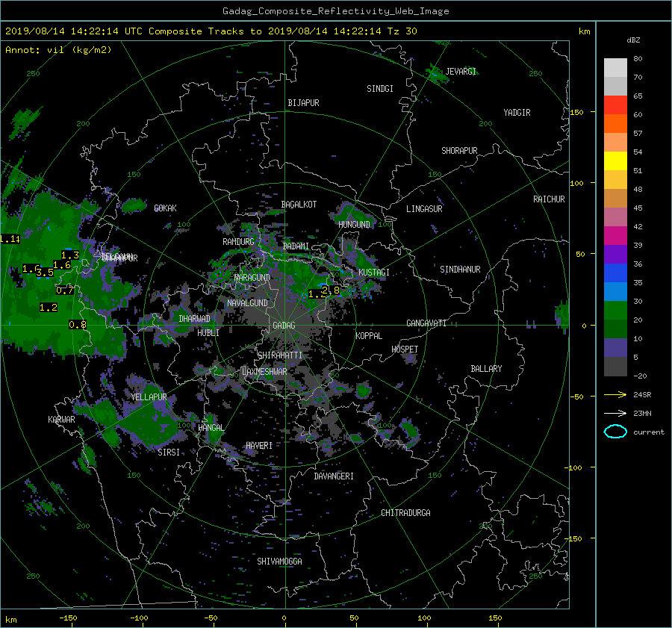Select the white 80 dBZ color swatch
The height and width of the screenshot is (628, 672).
pos(615,67)
